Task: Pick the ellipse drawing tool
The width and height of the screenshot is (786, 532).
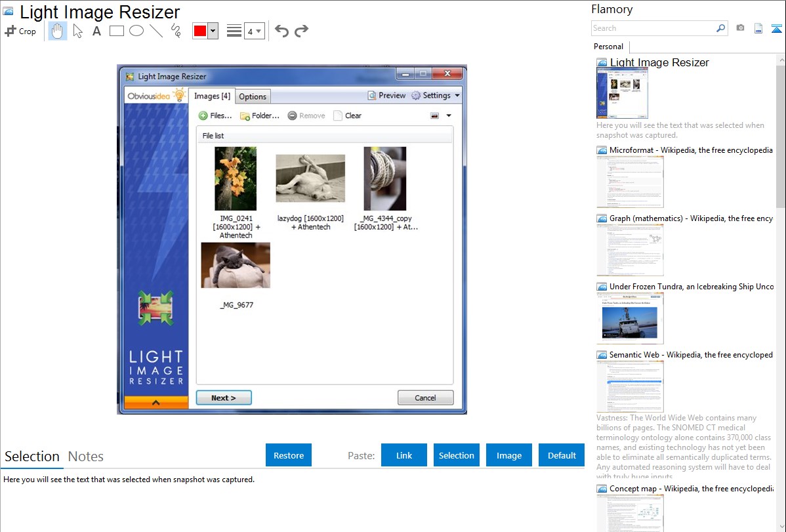Action: (136, 31)
